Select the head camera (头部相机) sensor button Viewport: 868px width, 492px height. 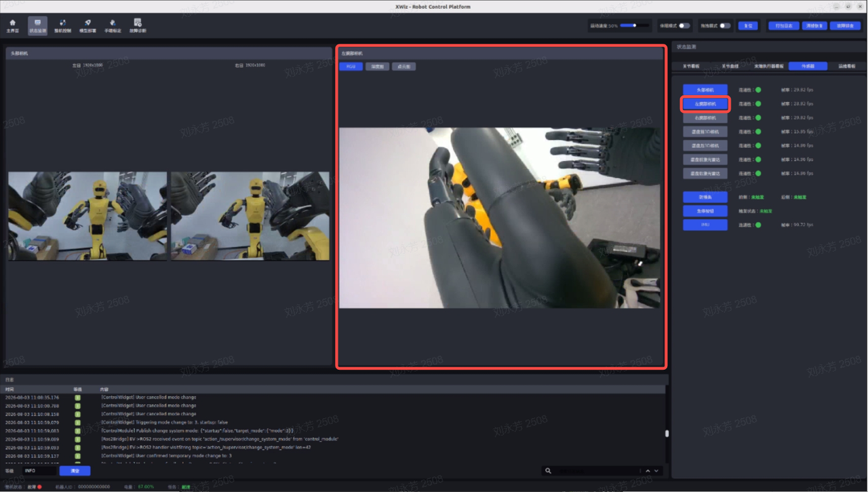(x=705, y=90)
